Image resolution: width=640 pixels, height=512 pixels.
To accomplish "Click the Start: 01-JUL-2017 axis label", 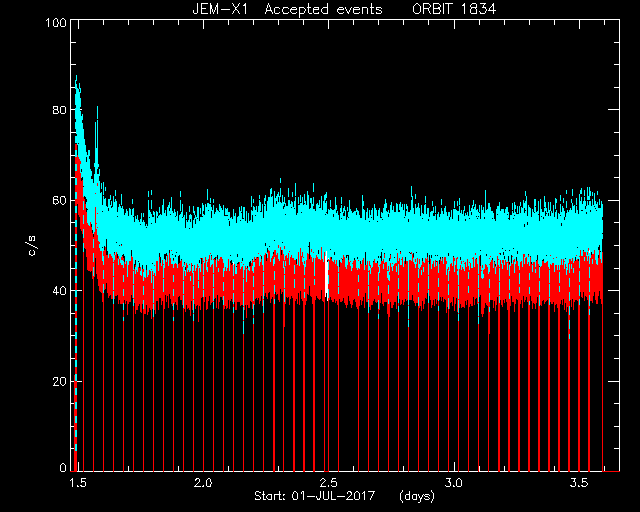I will (314, 496).
